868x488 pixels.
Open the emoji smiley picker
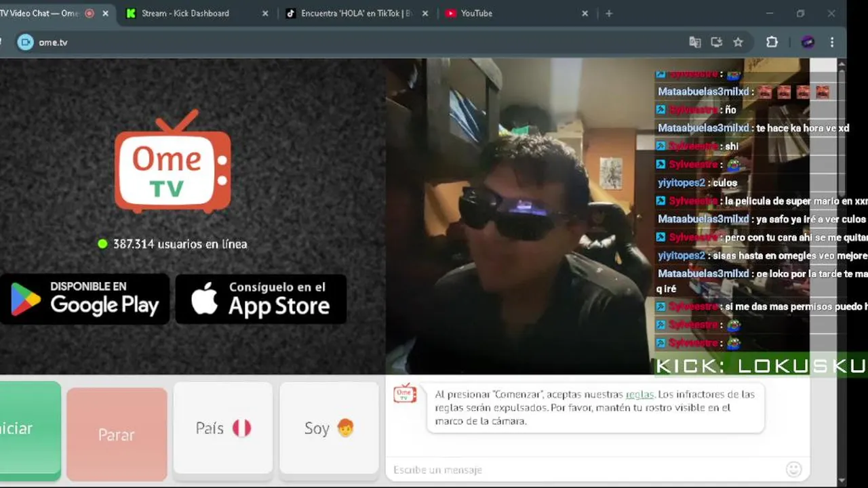(793, 469)
